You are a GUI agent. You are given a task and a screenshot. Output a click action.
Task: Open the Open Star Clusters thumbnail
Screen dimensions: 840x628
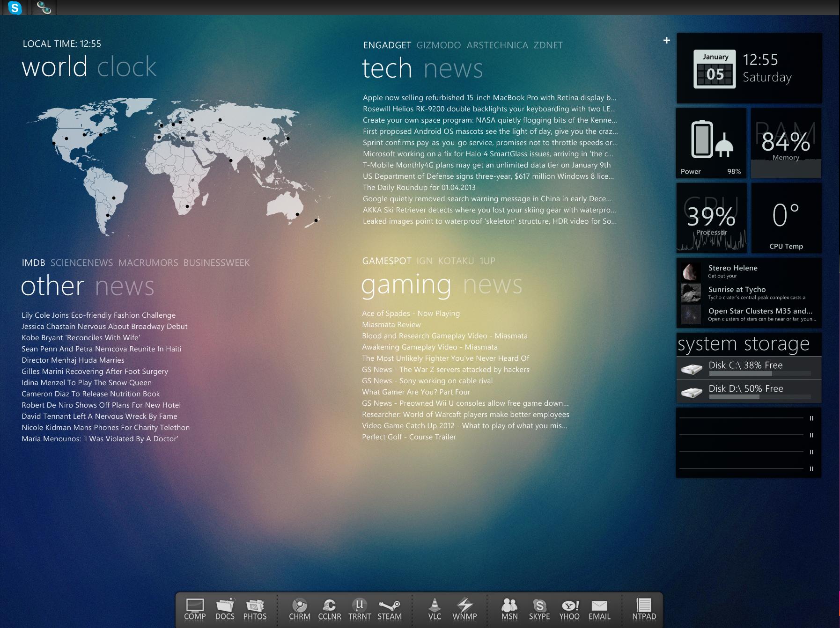point(691,314)
